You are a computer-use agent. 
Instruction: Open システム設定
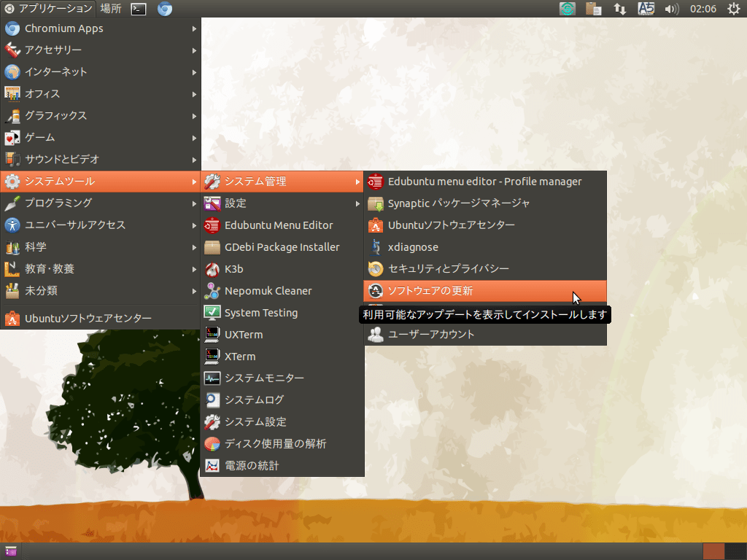pyautogui.click(x=282, y=422)
